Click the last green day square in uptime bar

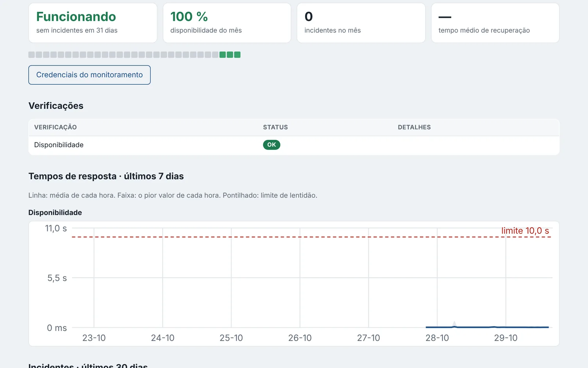pos(237,55)
